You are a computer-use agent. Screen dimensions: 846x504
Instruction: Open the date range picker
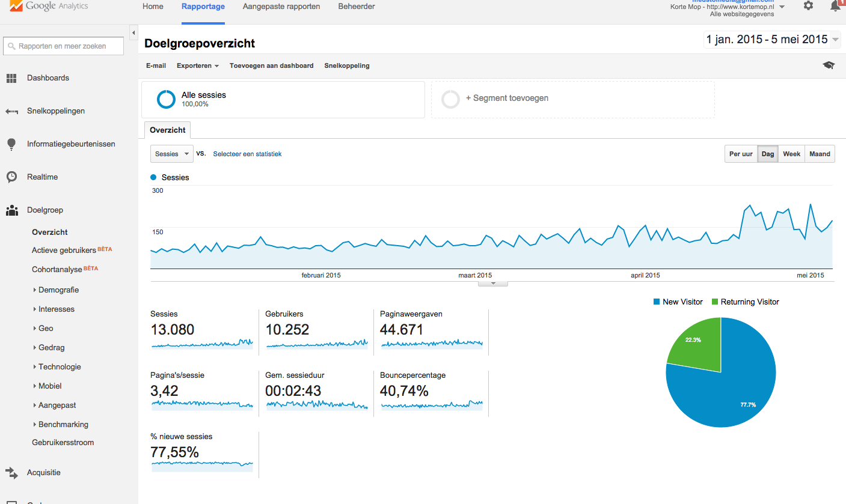(773, 40)
